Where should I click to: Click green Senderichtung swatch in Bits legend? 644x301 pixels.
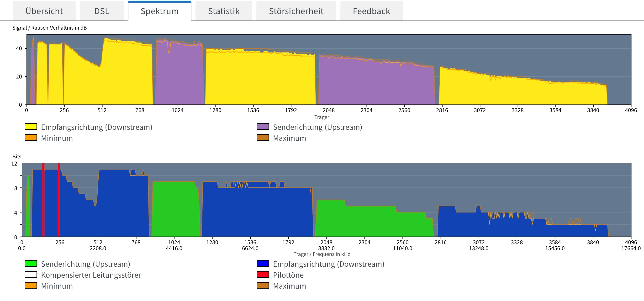(31, 264)
